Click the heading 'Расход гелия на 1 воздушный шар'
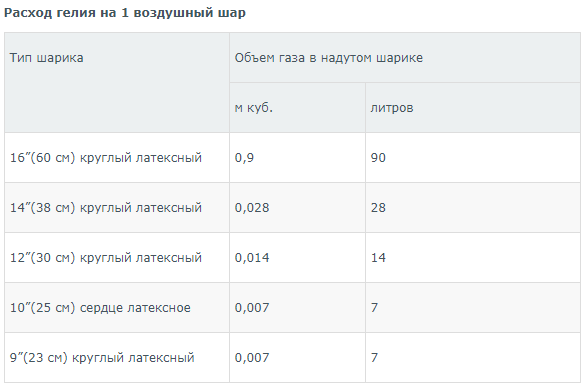The height and width of the screenshot is (388, 586). pyautogui.click(x=125, y=13)
